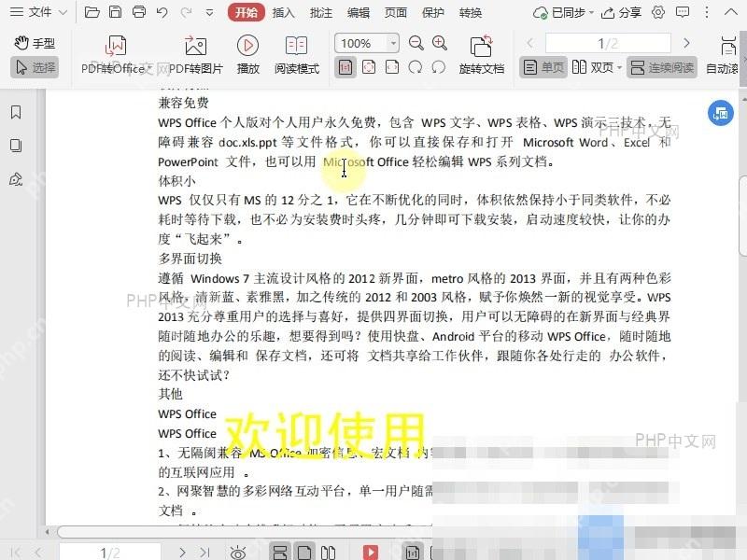747x560 pixels.
Task: Click the blue floating convert button
Action: click(x=720, y=113)
